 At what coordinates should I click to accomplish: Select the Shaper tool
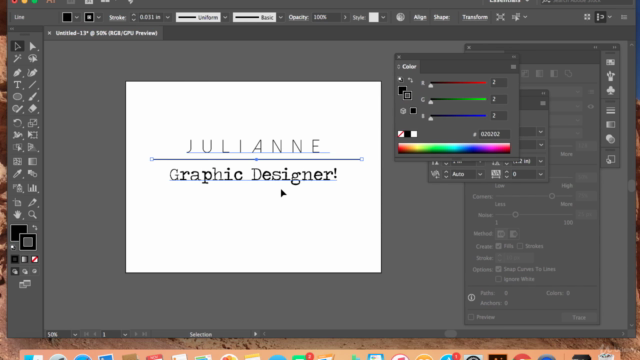point(17,109)
